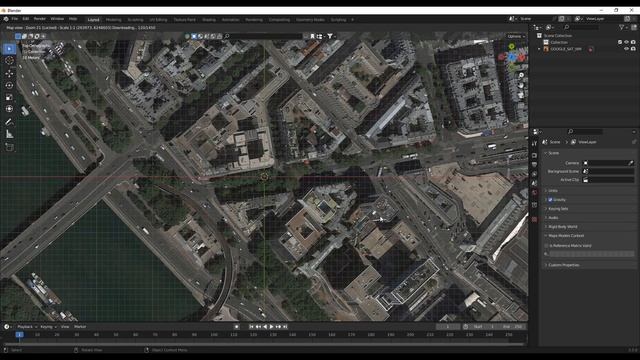Viewport: 640px width, 360px height.
Task: Open the Render menu
Action: (x=40, y=19)
